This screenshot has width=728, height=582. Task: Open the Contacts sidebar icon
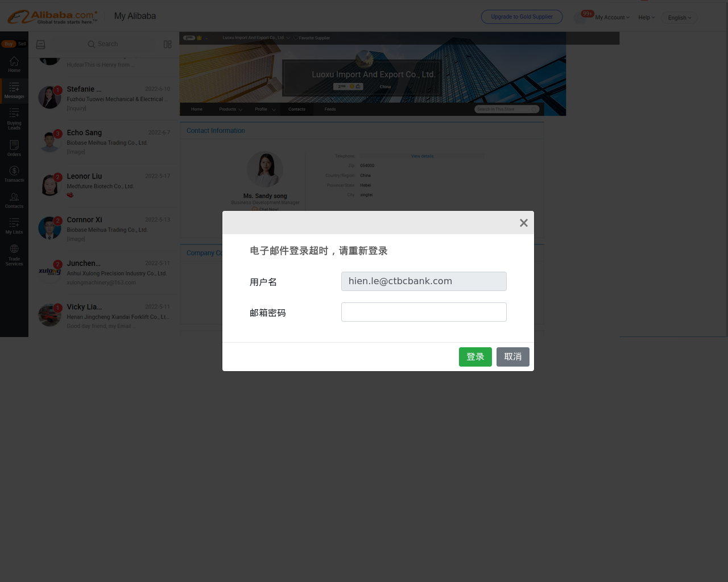click(x=14, y=200)
